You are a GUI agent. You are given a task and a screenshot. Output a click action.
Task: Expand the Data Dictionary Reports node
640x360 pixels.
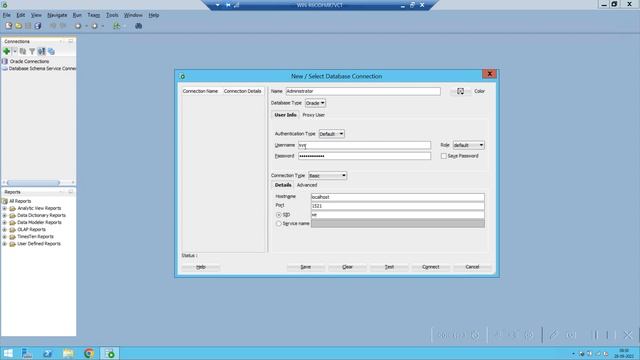point(4,216)
